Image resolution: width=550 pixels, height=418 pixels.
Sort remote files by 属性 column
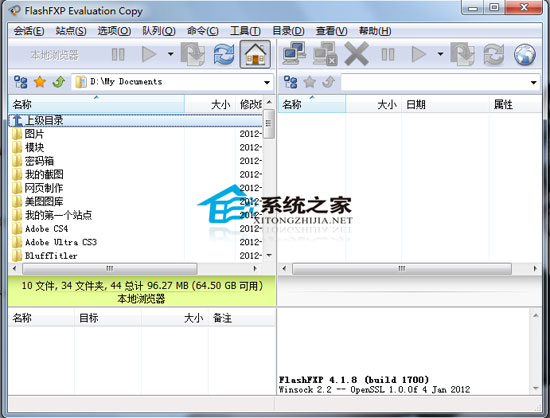[x=515, y=104]
